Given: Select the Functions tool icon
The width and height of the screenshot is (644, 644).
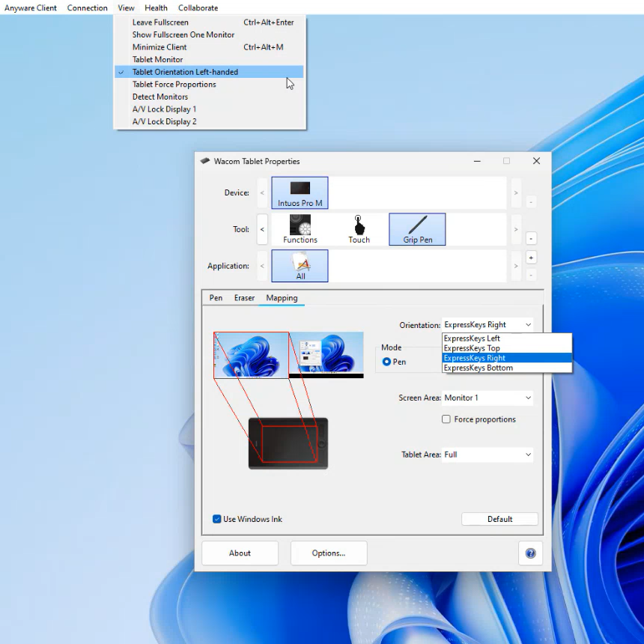Looking at the screenshot, I should tap(300, 229).
